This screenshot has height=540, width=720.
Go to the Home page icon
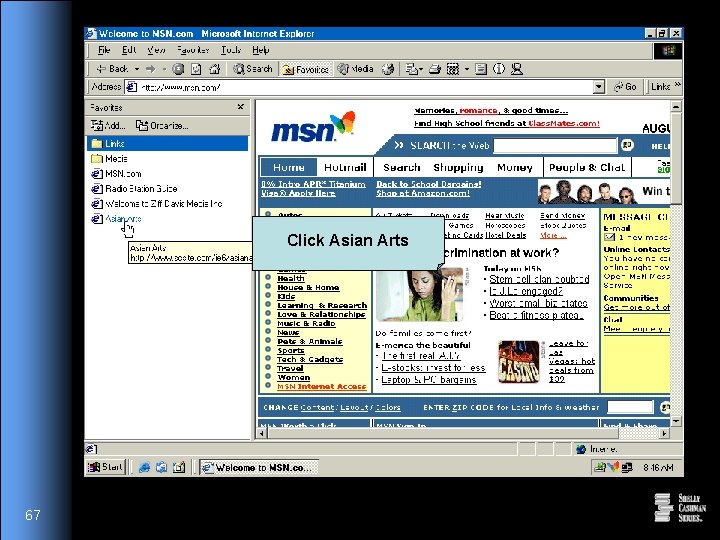(214, 69)
